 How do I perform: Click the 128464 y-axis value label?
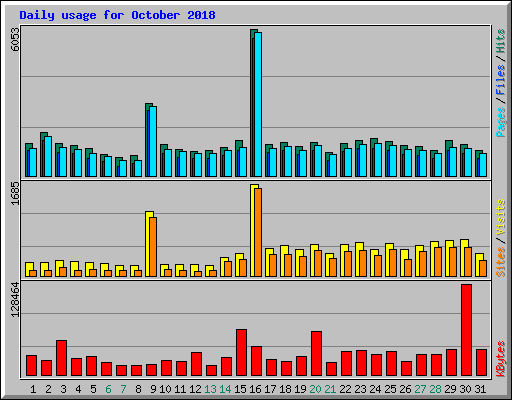tap(15, 299)
